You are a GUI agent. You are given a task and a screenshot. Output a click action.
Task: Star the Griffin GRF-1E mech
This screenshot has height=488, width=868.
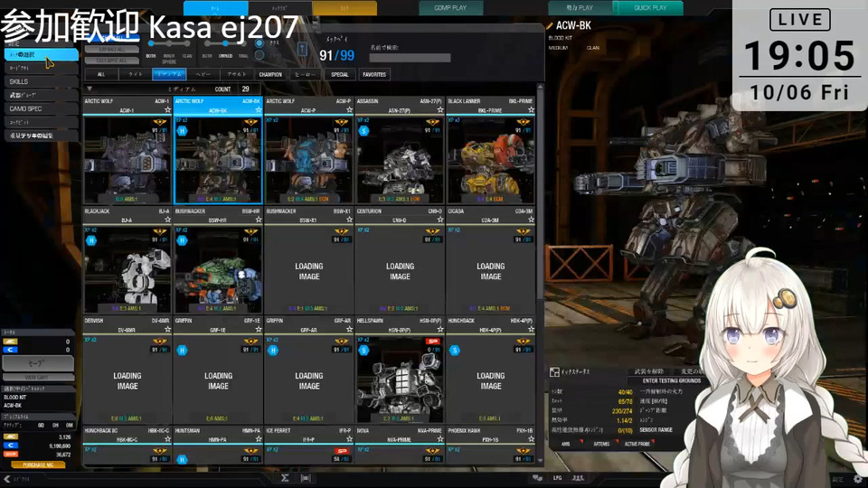point(259,329)
